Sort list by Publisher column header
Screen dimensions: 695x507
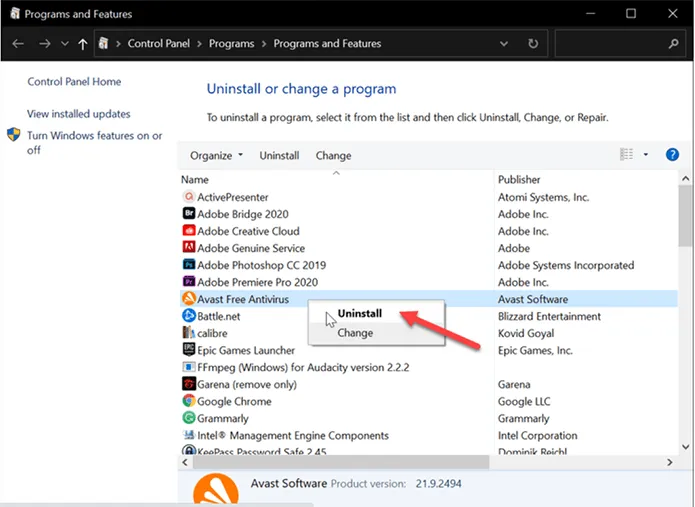click(x=522, y=179)
